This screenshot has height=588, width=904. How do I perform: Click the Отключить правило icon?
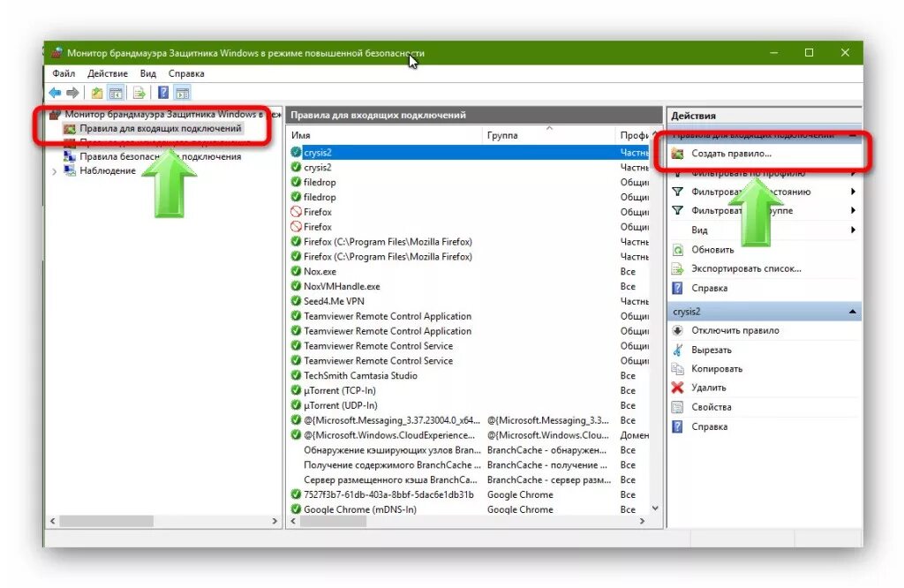[x=678, y=330]
